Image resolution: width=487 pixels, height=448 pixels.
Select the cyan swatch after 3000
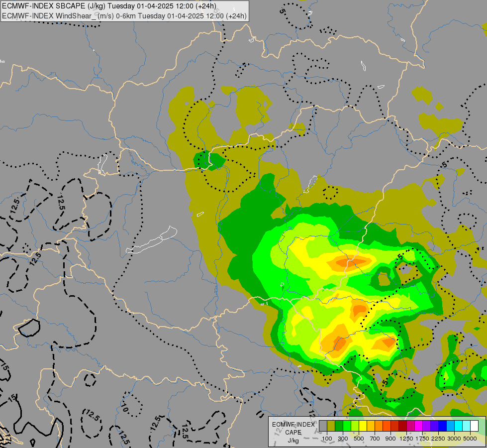tap(459, 426)
